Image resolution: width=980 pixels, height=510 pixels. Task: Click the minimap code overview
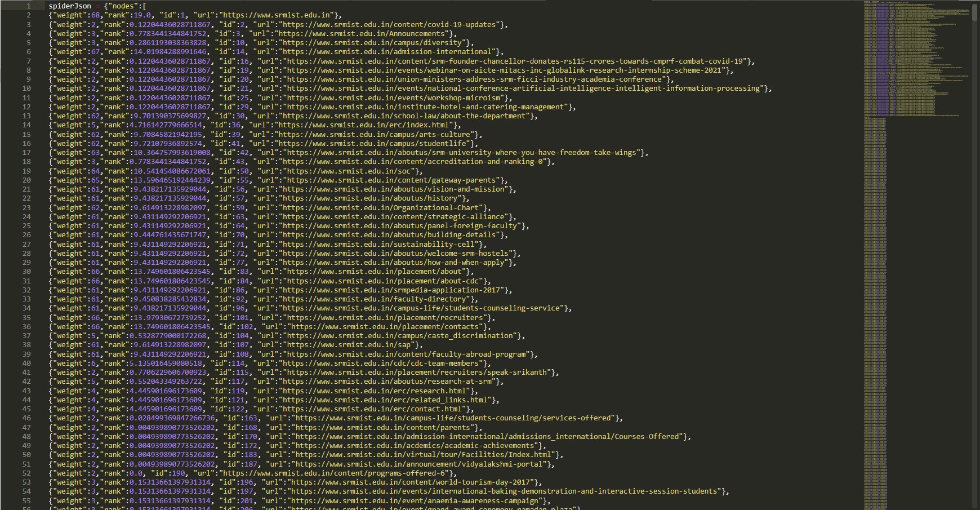pos(916,255)
